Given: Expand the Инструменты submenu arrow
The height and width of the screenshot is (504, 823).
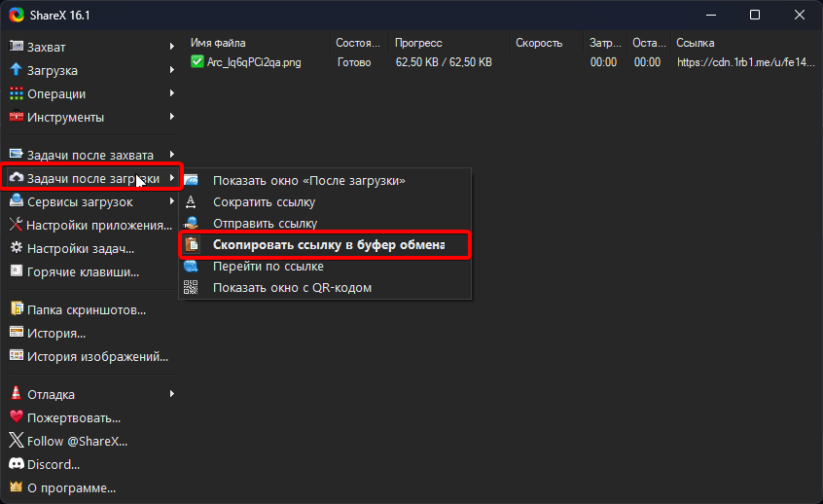Looking at the screenshot, I should point(171,116).
